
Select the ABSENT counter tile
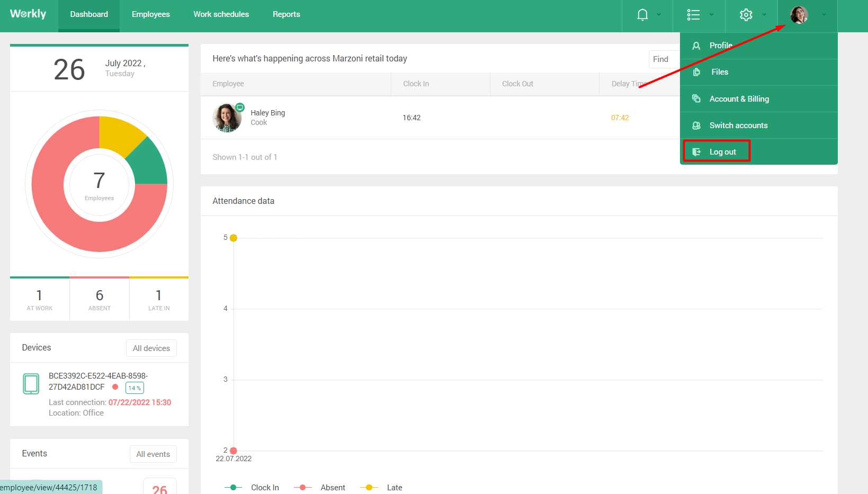point(100,300)
